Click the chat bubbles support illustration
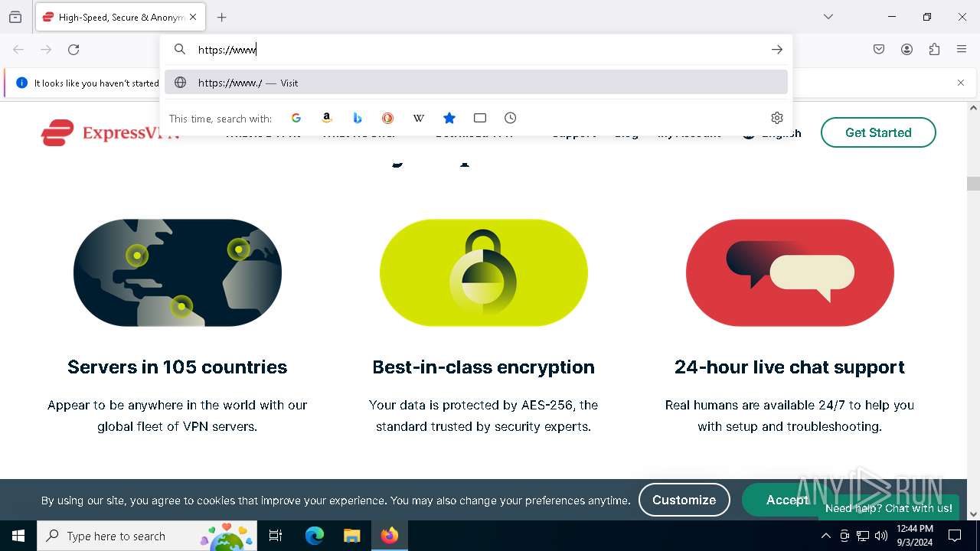980x551 pixels. point(790,272)
